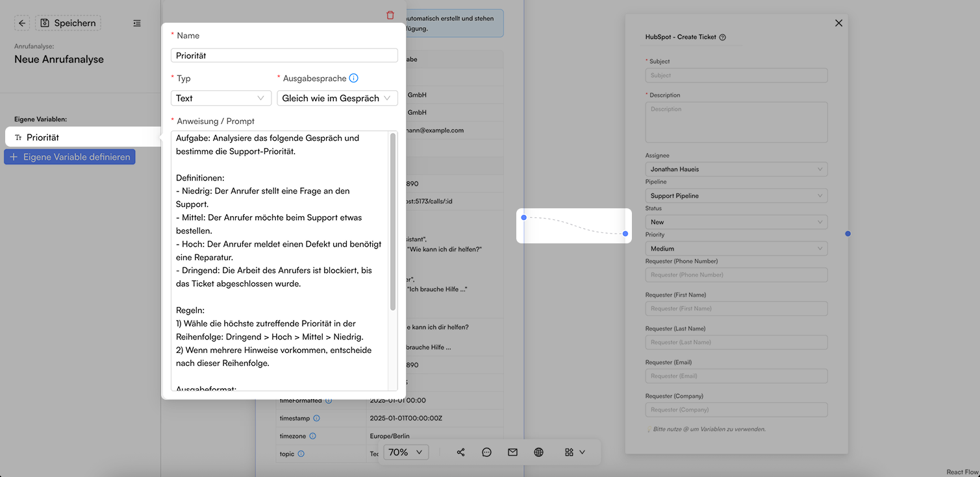Click the topic info icon
Screen dimensions: 980x477
click(x=301, y=454)
